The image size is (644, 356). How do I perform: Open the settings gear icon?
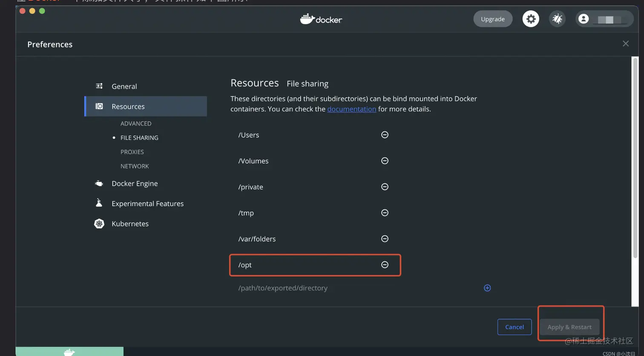[x=531, y=19]
